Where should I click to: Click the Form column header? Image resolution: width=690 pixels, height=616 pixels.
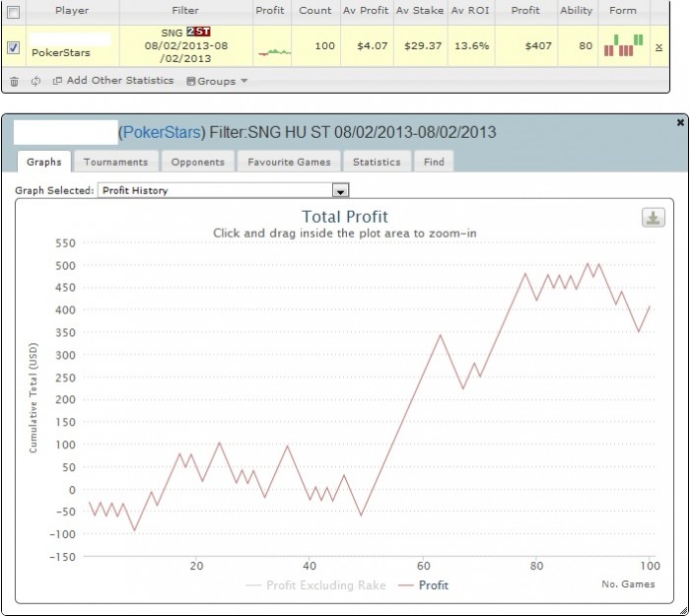point(623,10)
